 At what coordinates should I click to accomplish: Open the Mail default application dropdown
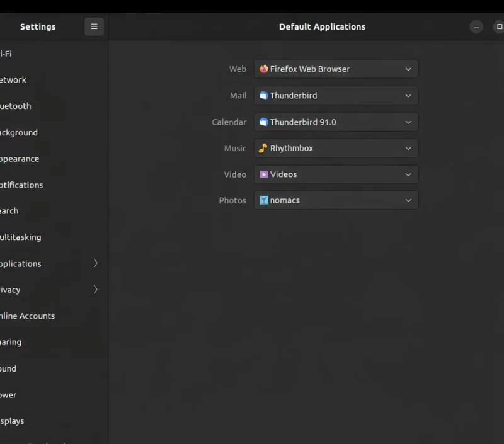coord(336,96)
